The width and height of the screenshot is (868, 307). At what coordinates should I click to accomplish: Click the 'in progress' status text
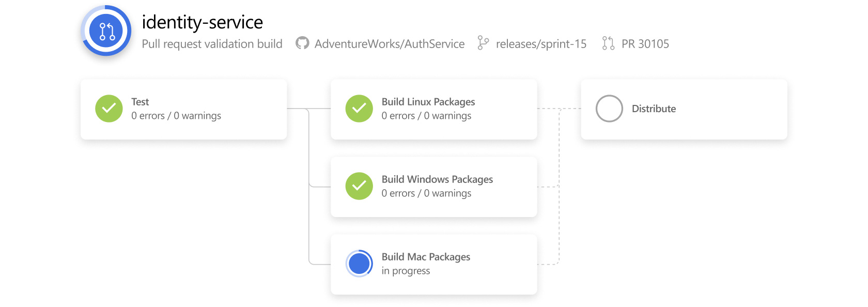(x=406, y=271)
